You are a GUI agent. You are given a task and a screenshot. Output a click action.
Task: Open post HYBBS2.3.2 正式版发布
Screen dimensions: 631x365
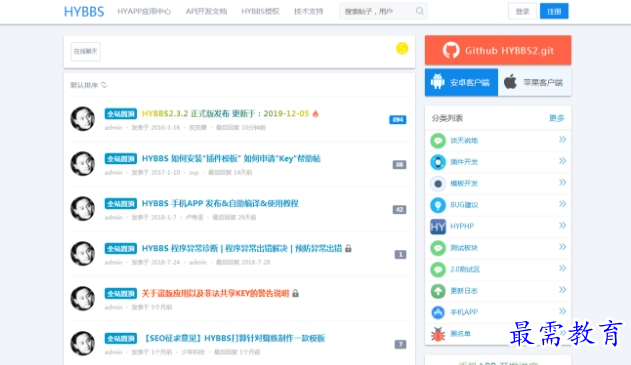click(x=225, y=113)
